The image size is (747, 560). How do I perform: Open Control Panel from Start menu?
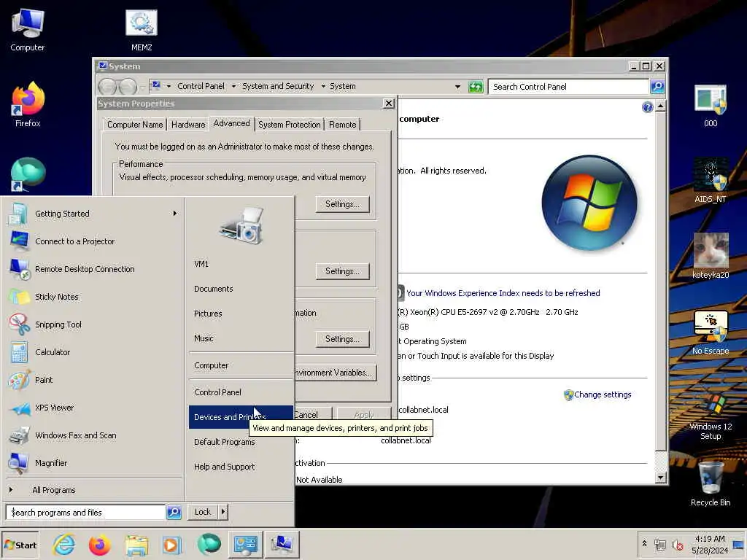(241, 392)
